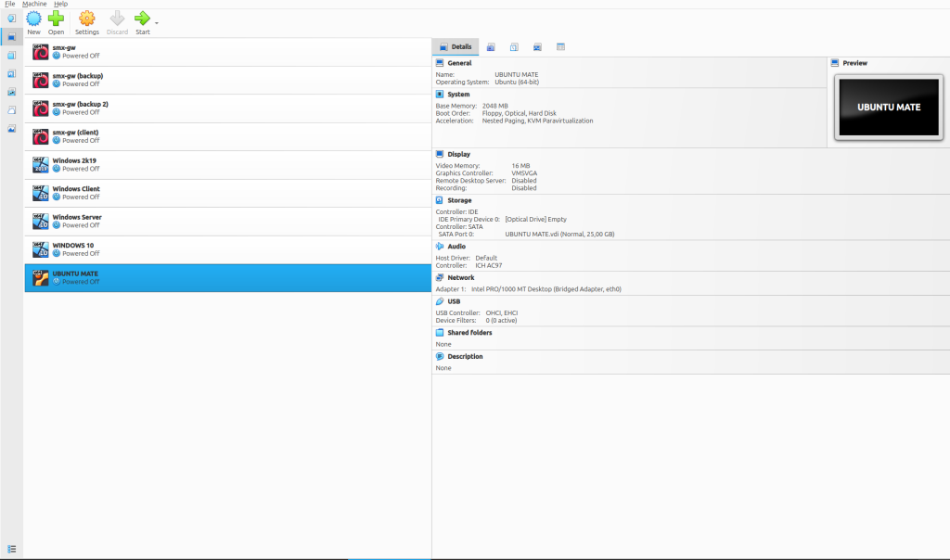Click the UBUNTU MATE preview thumbnail
This screenshot has height=560, width=950.
click(888, 108)
